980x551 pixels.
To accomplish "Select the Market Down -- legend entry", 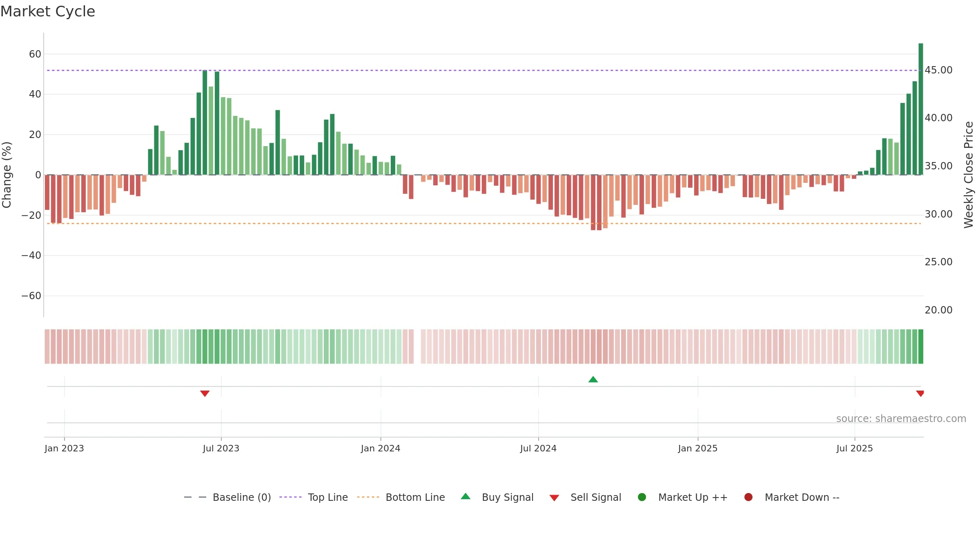I will [x=792, y=497].
